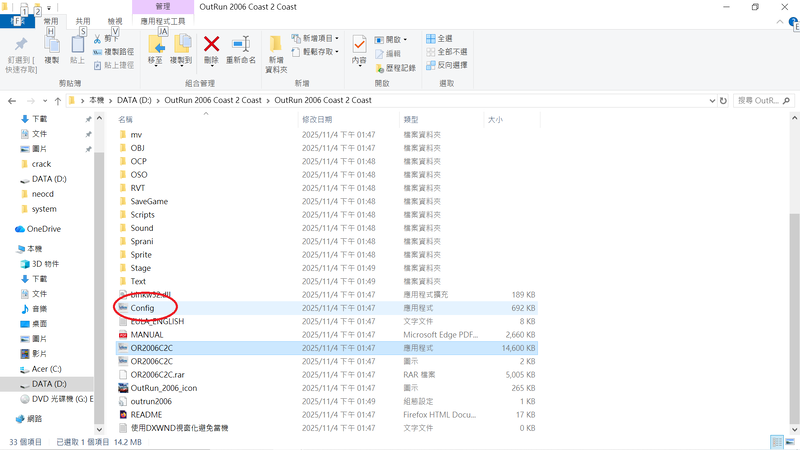Open the New item dropdown
This screenshot has height=450, width=800.
pyautogui.click(x=315, y=38)
